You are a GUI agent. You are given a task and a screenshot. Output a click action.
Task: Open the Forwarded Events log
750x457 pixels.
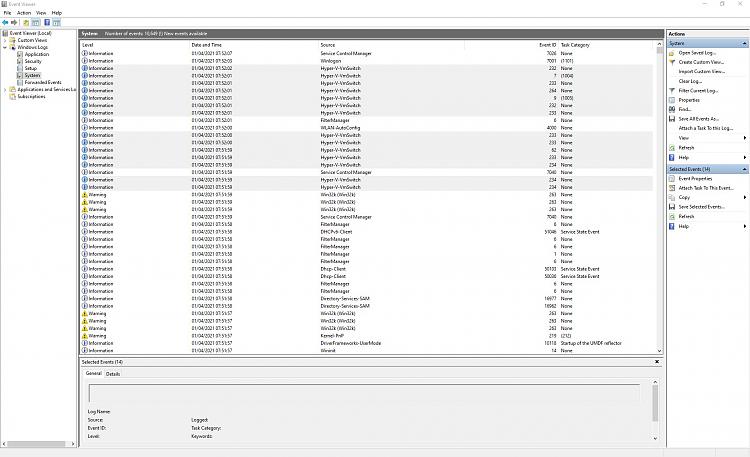point(43,82)
